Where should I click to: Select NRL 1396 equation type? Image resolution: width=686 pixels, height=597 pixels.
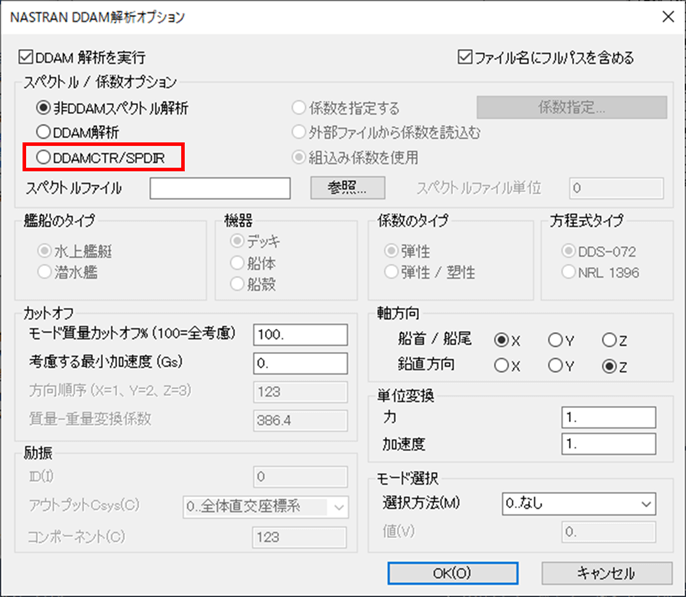point(568,272)
